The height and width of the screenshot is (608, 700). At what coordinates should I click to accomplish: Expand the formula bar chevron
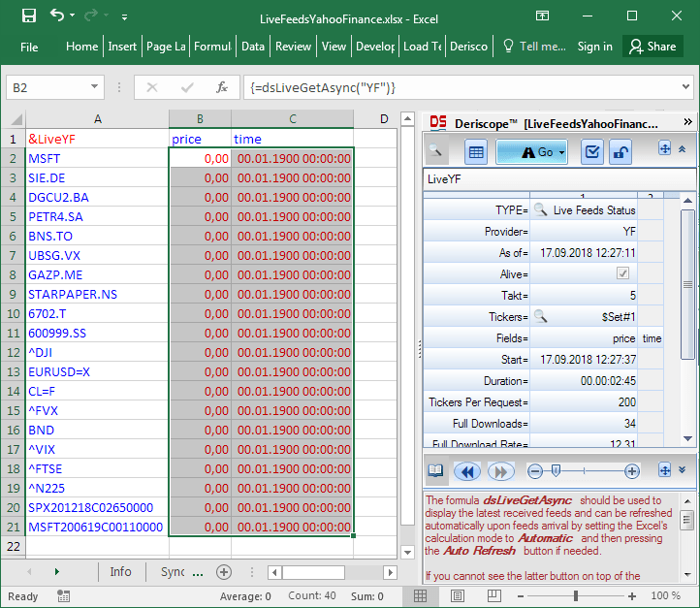click(685, 86)
